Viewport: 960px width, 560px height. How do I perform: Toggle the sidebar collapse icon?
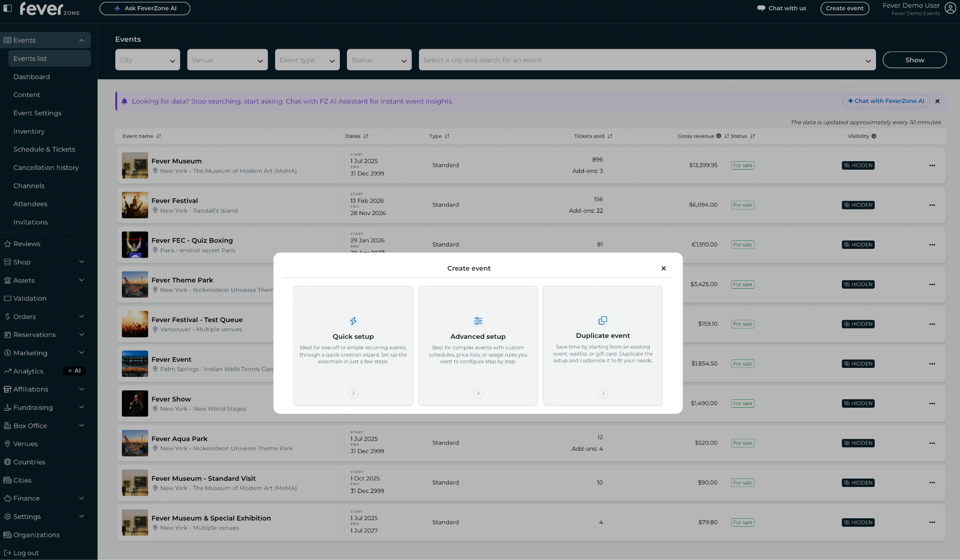tap(7, 8)
